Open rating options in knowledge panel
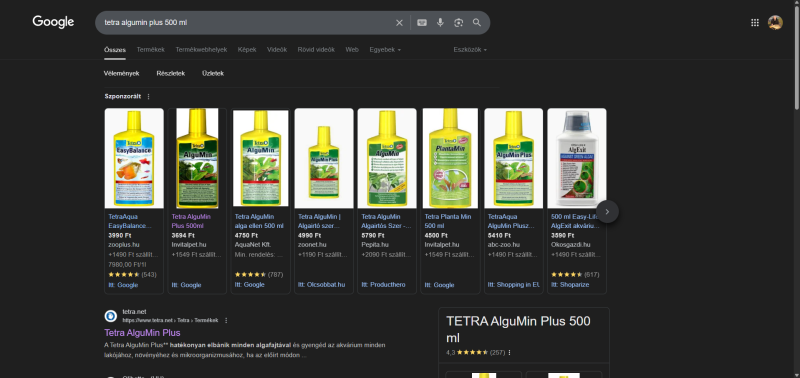The image size is (800, 378). coord(509,352)
